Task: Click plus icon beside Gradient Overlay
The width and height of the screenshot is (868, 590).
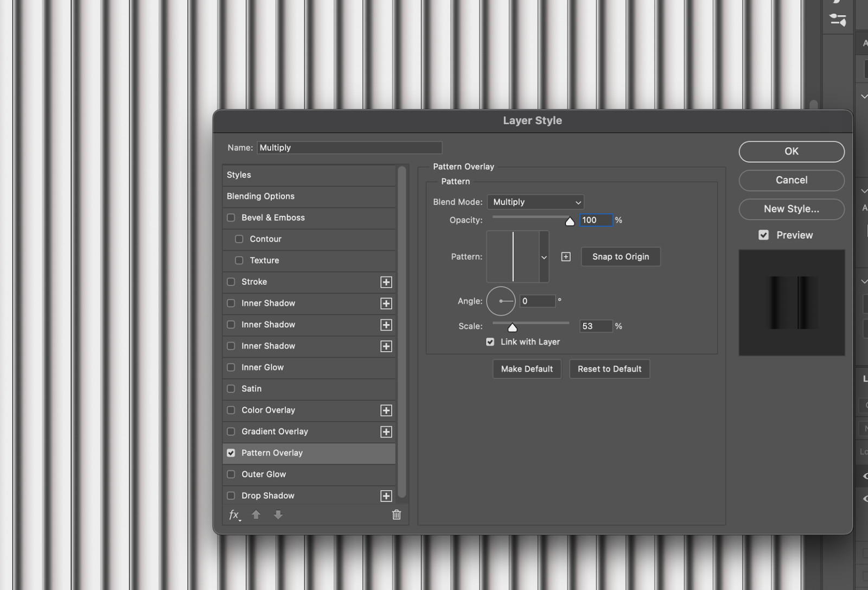Action: (x=386, y=432)
